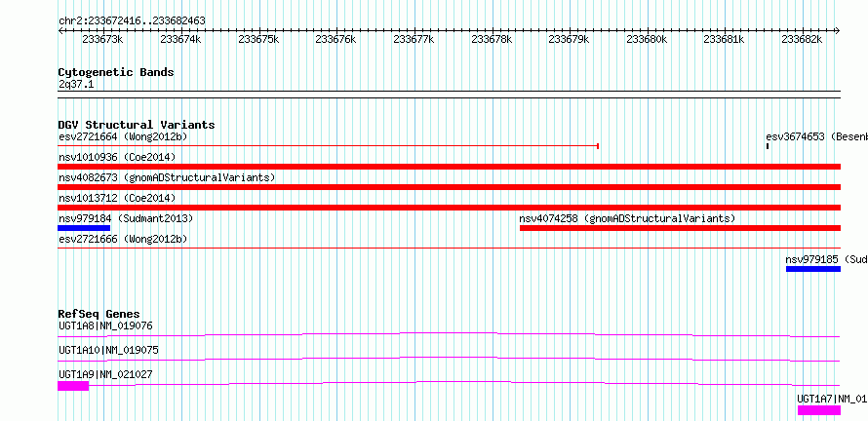The width and height of the screenshot is (868, 421).
Task: Open the UGT1A7 gene label
Action: pyautogui.click(x=832, y=399)
